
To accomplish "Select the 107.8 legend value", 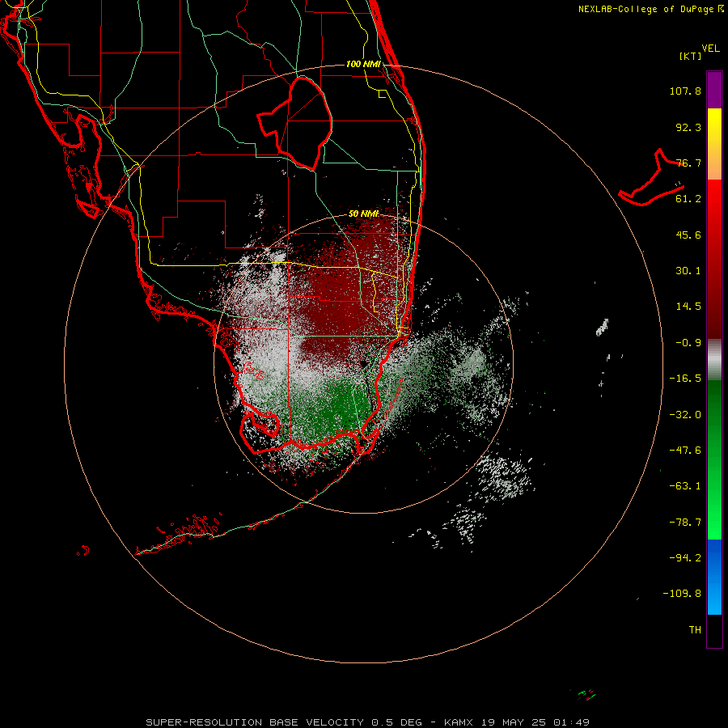I will tap(685, 91).
